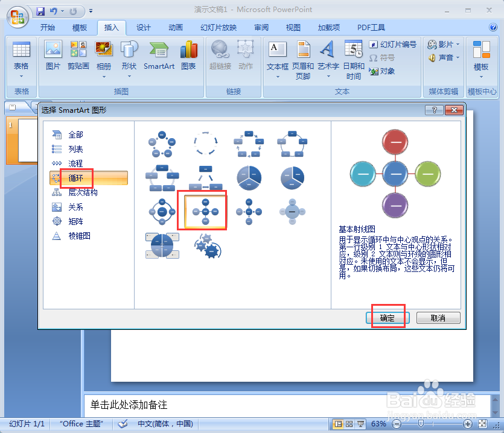
Task: Select the basic pie SmartArt layout
Action: click(x=249, y=178)
